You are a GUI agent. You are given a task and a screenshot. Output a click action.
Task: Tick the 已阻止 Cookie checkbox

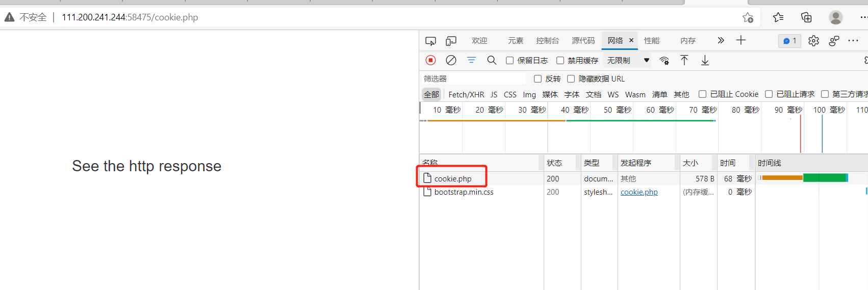pyautogui.click(x=702, y=94)
